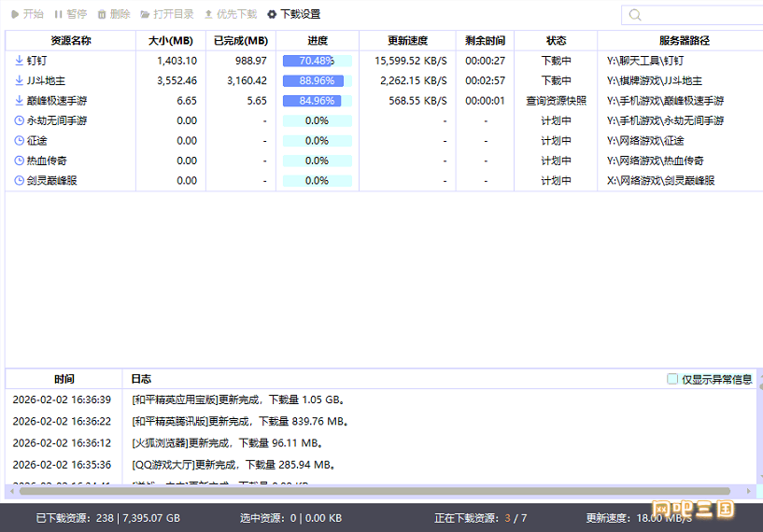Click the speed 15,599.52 KB/S
Screen dimensions: 763x532
click(x=411, y=61)
